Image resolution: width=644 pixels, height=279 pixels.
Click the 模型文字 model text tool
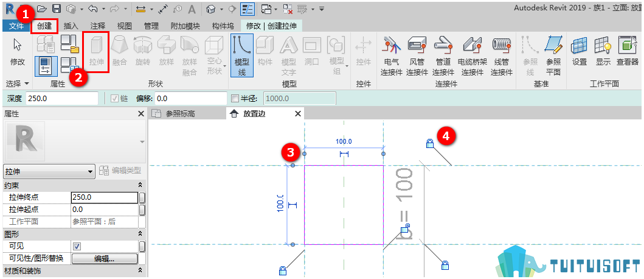point(288,55)
